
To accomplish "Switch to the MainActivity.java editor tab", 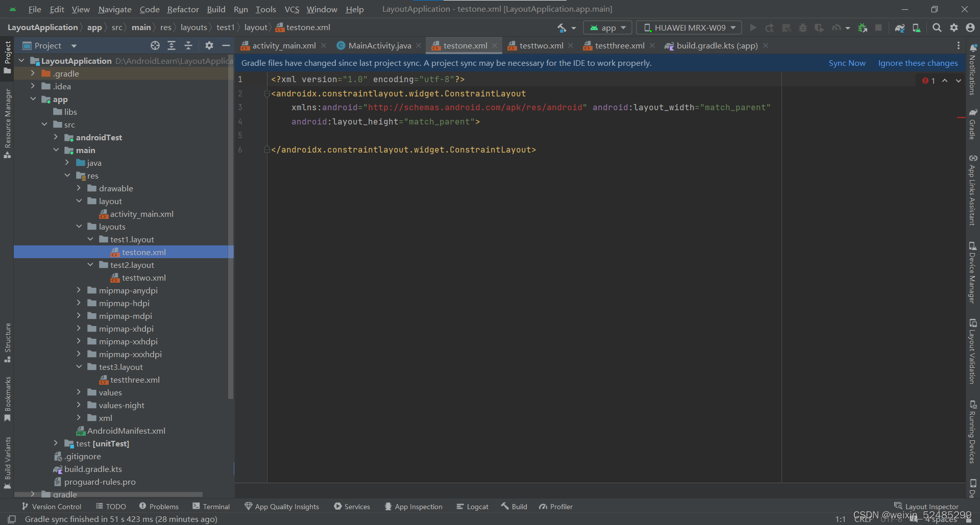I will pyautogui.click(x=379, y=45).
